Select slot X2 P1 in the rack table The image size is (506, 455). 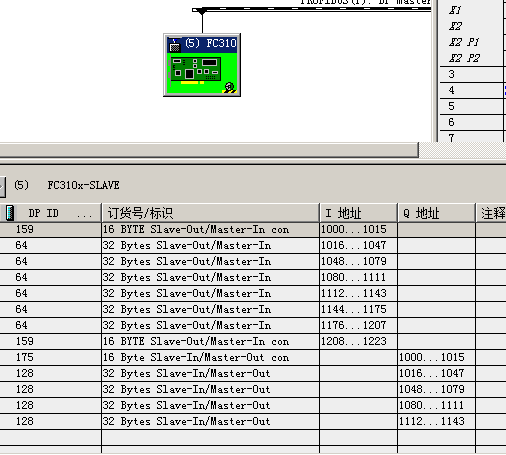(x=471, y=42)
